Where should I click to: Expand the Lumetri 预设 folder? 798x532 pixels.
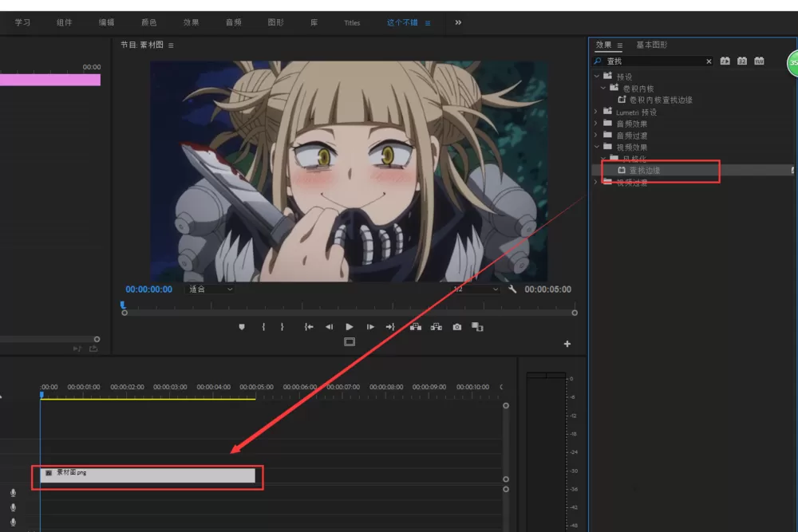click(x=595, y=112)
